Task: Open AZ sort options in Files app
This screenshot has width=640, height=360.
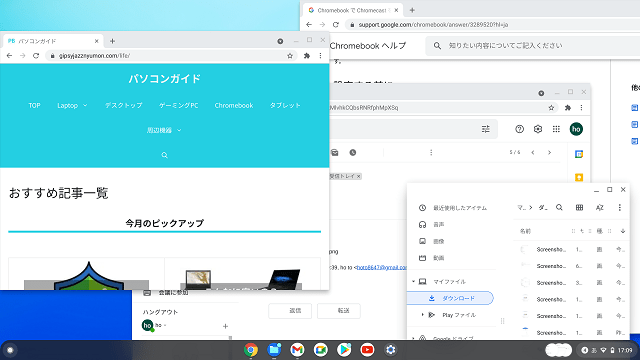Action: click(x=599, y=207)
